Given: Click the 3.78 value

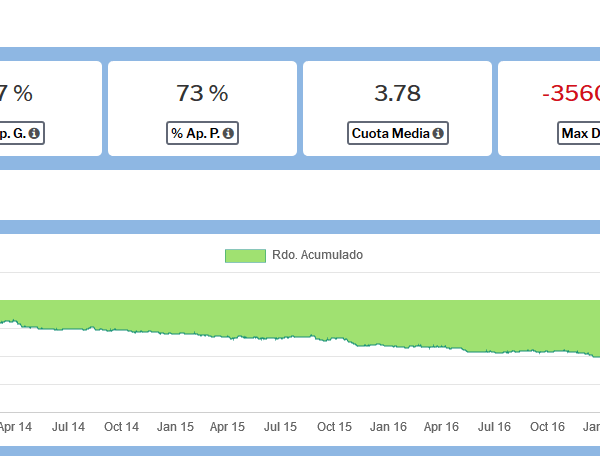Looking at the screenshot, I should (x=397, y=93).
